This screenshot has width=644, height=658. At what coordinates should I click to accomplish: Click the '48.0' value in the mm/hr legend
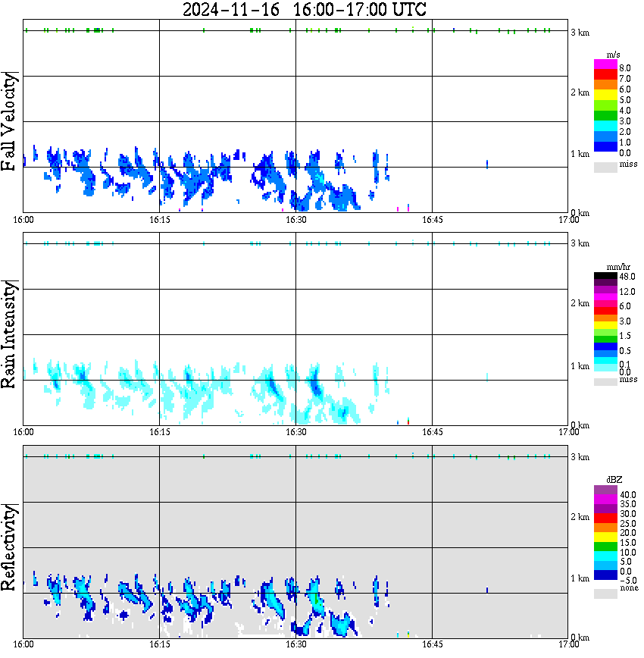point(627,277)
